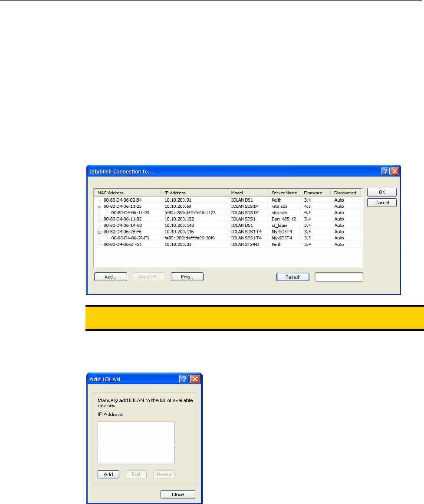Viewport: 424px width, 504px height.
Task: Click the Add... button below device list
Action: point(110,277)
